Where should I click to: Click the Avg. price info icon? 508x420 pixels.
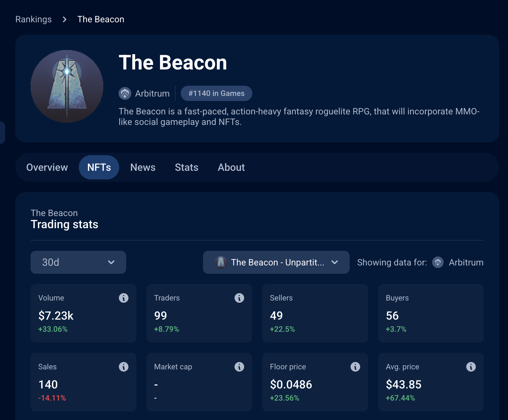tap(471, 367)
